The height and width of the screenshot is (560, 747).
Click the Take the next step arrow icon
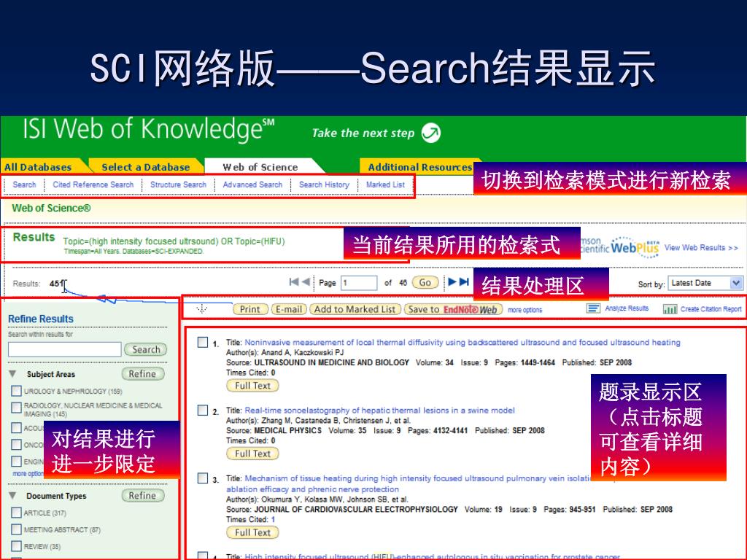(x=430, y=133)
